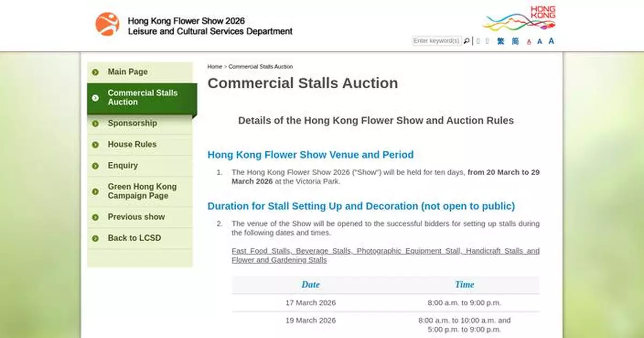Click the search magnifier icon

(x=467, y=41)
